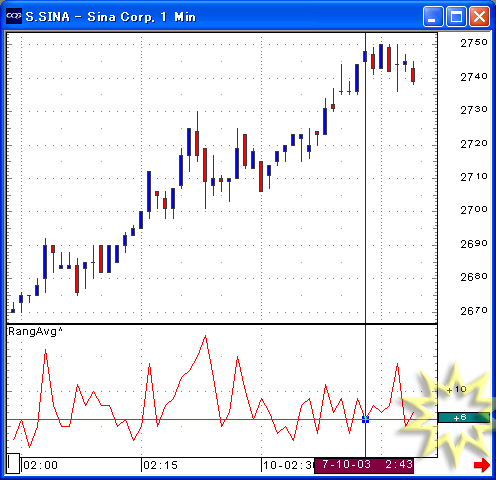Click the 2670 price scale label
Viewport: 496px width, 480px height.
pos(474,311)
